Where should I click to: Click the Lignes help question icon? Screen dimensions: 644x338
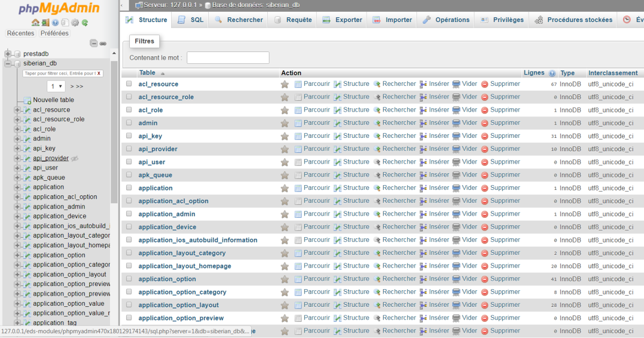[552, 73]
